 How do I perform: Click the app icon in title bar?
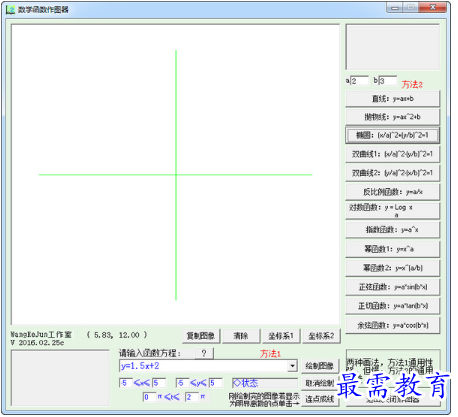tap(11, 10)
